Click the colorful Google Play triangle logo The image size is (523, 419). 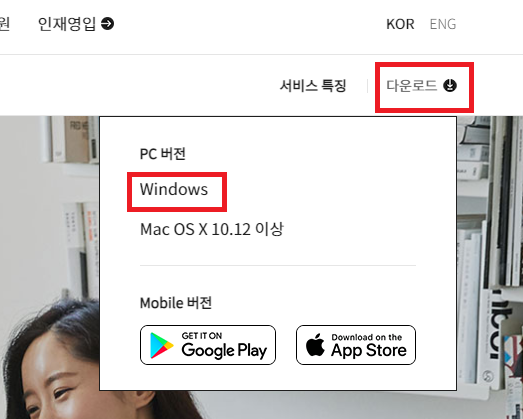[161, 345]
